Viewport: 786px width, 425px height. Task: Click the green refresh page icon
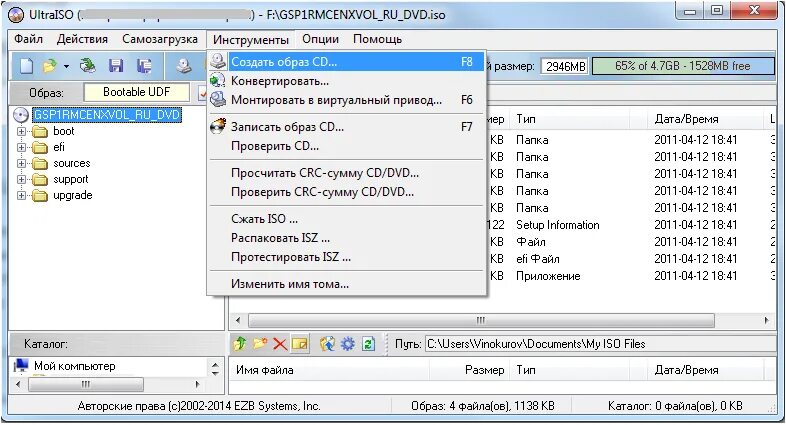368,344
